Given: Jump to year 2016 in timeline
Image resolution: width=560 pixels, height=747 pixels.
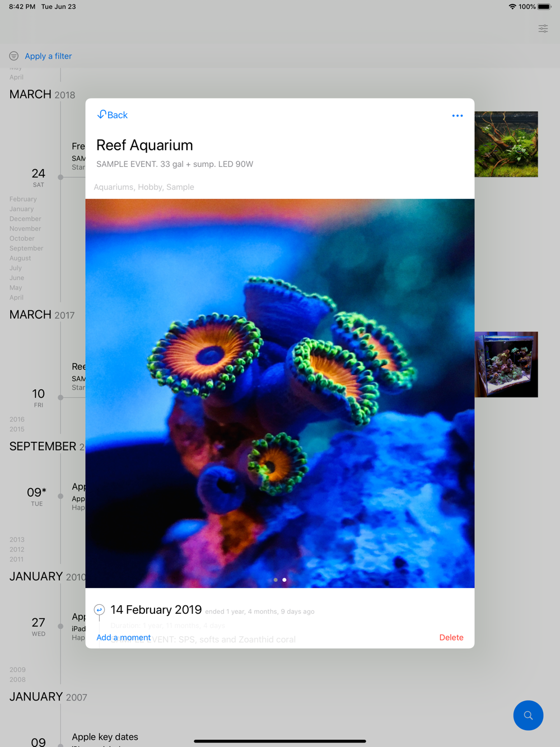Looking at the screenshot, I should 17,419.
